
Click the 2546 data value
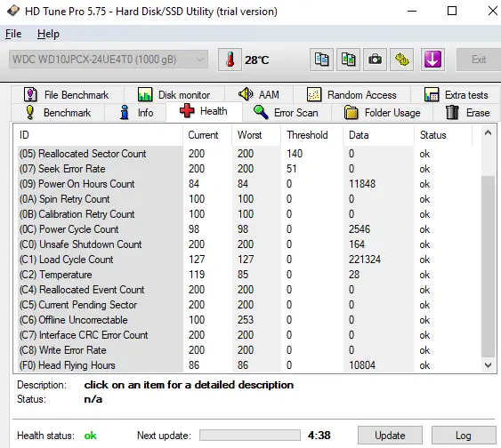[x=360, y=229]
